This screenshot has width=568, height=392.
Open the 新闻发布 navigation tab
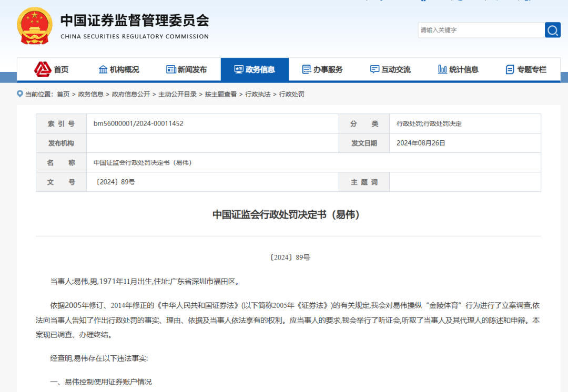click(x=187, y=69)
